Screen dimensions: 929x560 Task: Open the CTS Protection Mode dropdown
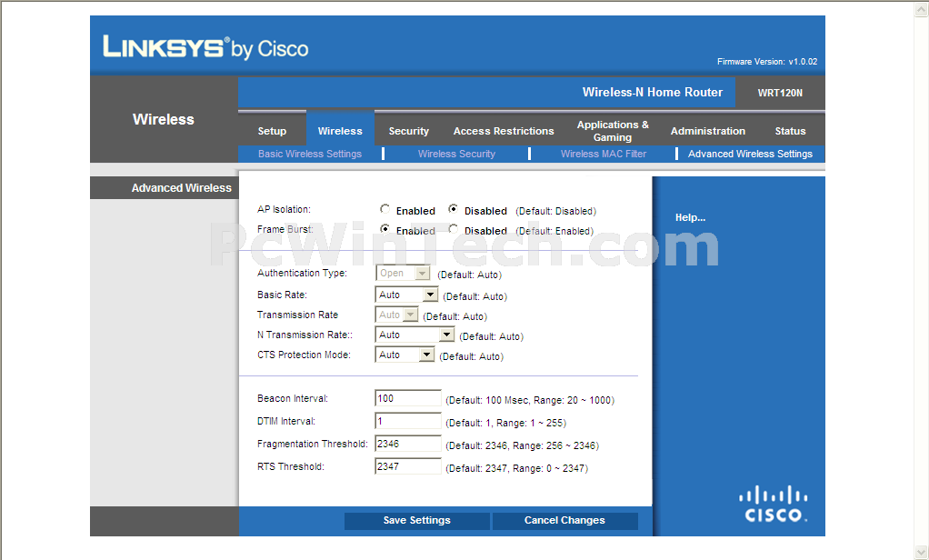click(x=405, y=355)
